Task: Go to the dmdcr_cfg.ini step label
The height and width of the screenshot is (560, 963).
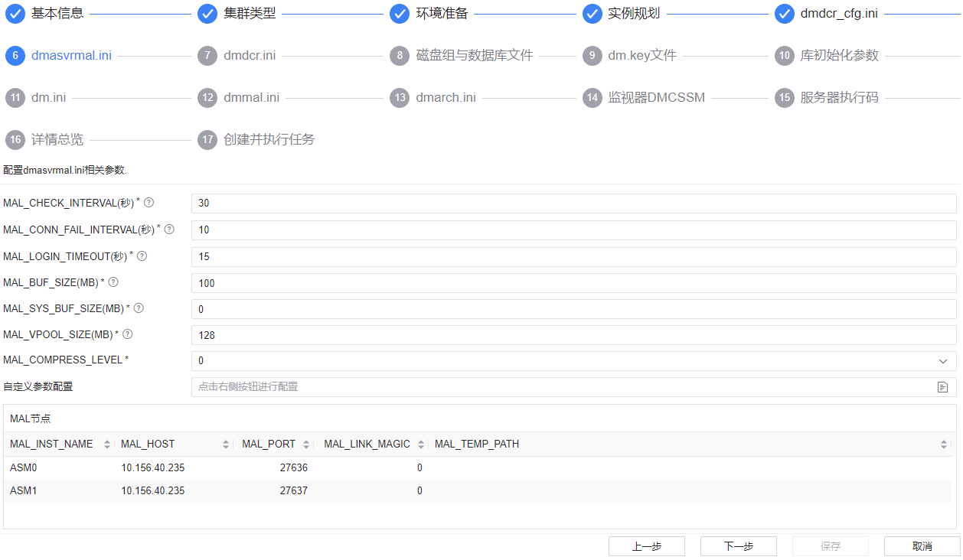Action: point(839,14)
